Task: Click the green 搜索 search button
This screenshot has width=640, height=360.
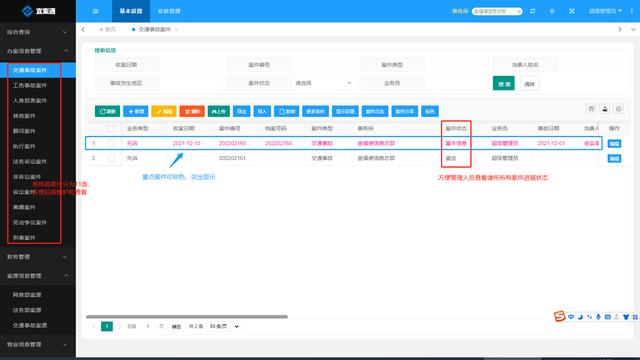Action: 504,84
